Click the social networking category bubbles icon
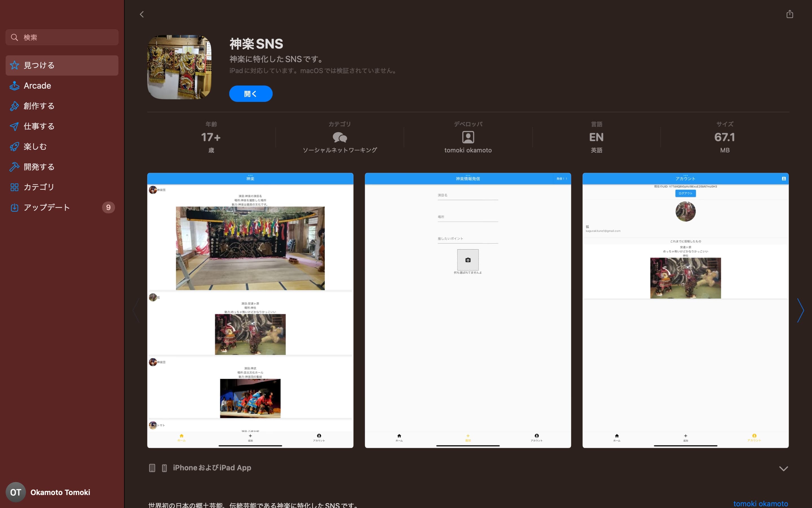This screenshot has width=812, height=508. [339, 137]
